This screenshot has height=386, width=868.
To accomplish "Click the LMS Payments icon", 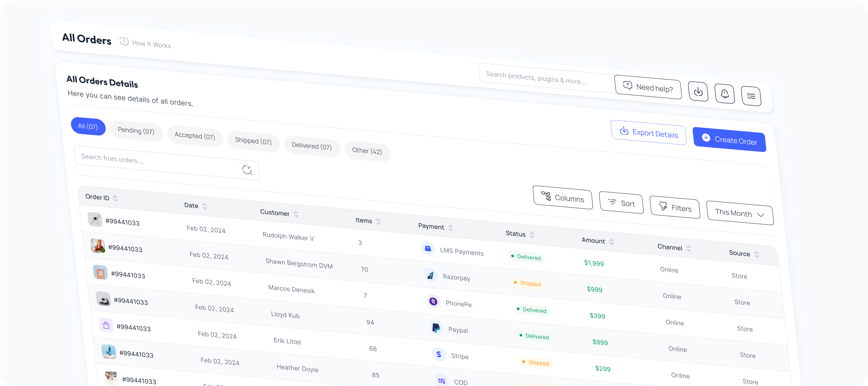I will (x=428, y=248).
